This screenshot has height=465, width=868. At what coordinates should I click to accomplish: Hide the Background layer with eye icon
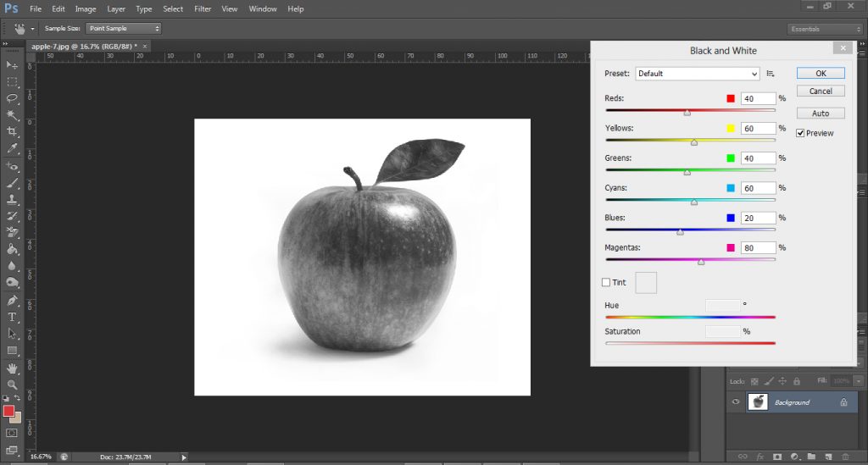[735, 402]
